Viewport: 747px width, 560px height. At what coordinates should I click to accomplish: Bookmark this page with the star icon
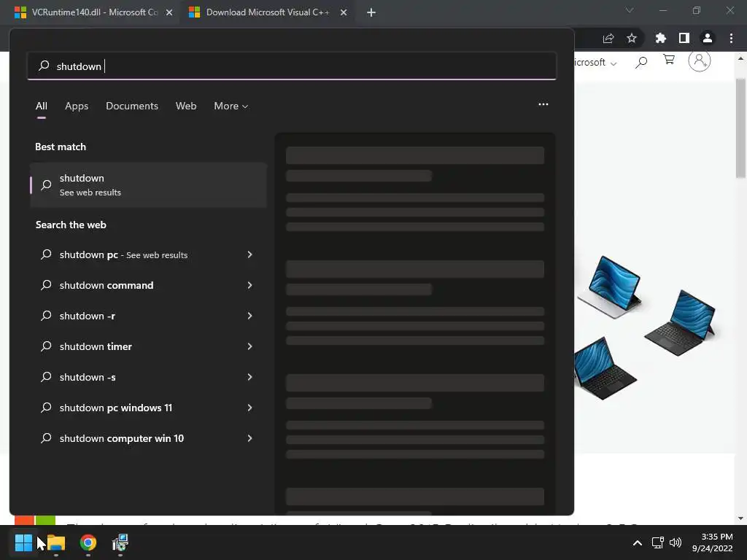[632, 38]
